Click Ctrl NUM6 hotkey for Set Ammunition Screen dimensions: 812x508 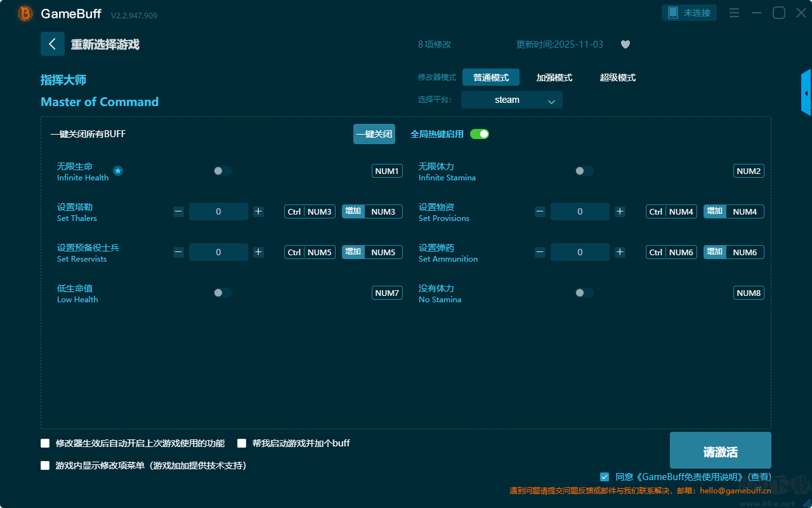671,252
